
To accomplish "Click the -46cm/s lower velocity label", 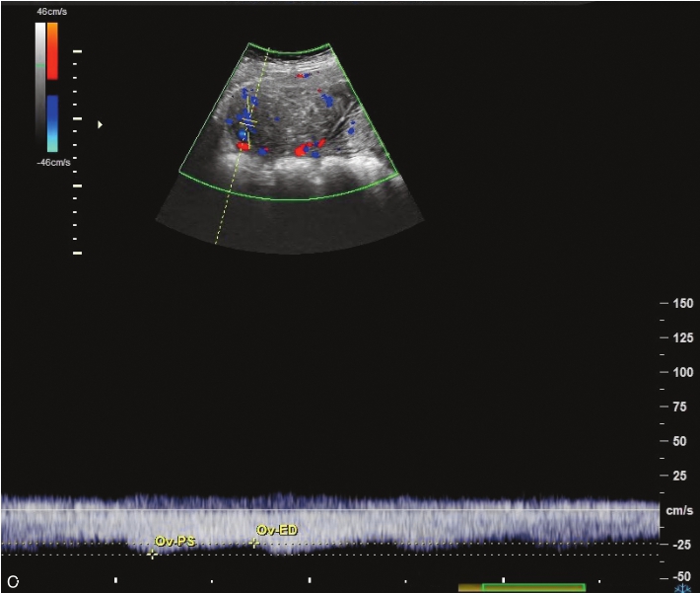I will click(53, 163).
